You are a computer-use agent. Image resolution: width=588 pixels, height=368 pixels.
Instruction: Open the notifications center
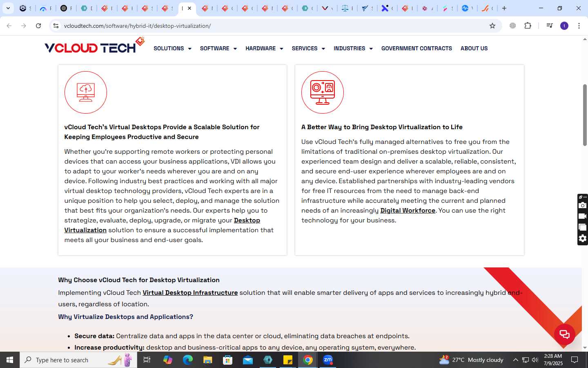point(575,360)
